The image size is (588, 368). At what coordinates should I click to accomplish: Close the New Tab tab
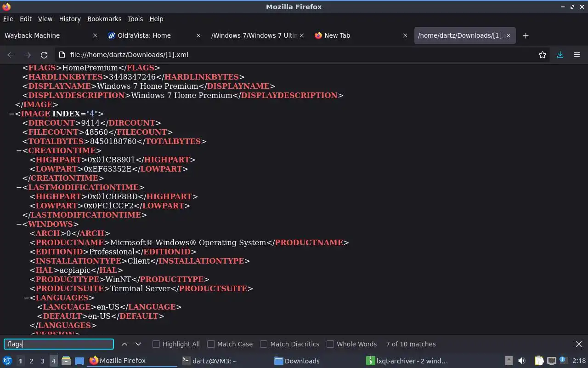coord(405,35)
